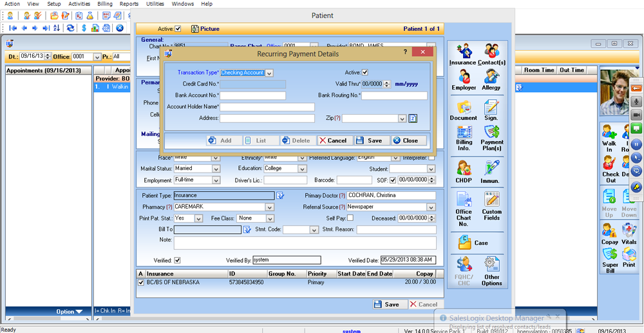
Task: Click the Vitals icon in right panel
Action: (629, 234)
